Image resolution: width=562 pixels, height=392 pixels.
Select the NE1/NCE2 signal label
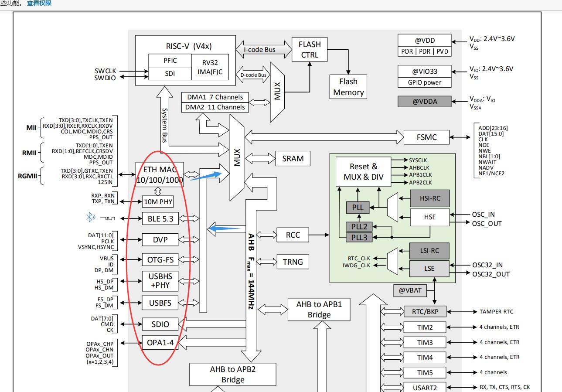click(x=491, y=173)
